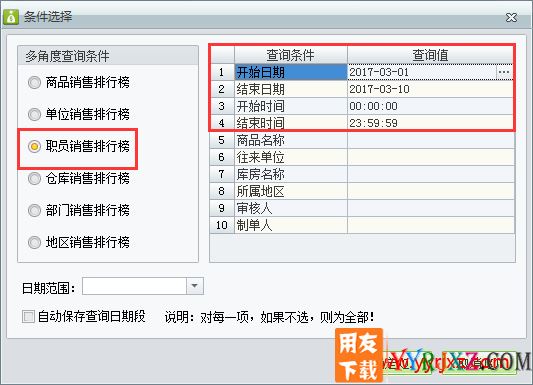The height and width of the screenshot is (385, 533).
Task: Select row 6 往来单位 condition
Action: click(x=291, y=157)
